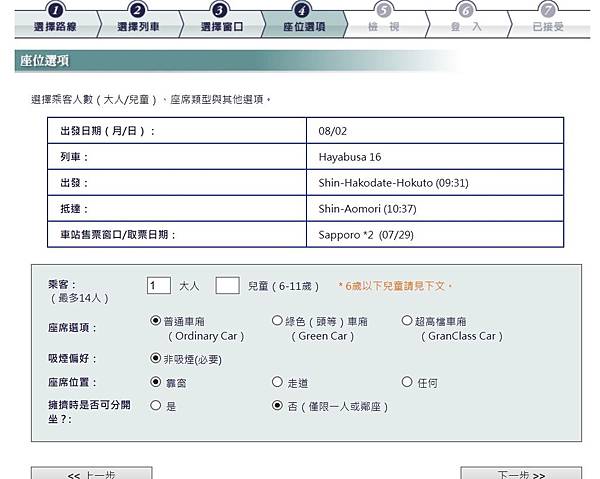The height and width of the screenshot is (479, 600).
Task: Click the train name Hayabusa 16
Action: [x=350, y=157]
